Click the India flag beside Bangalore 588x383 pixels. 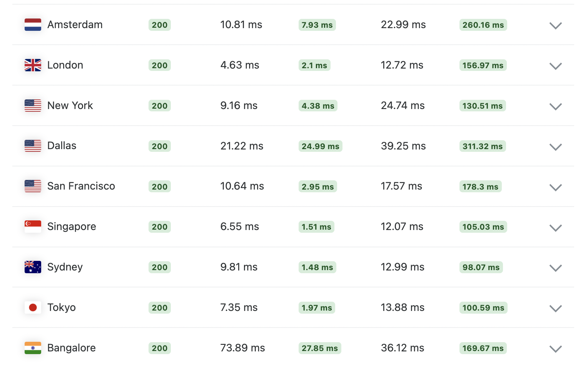pyautogui.click(x=33, y=348)
